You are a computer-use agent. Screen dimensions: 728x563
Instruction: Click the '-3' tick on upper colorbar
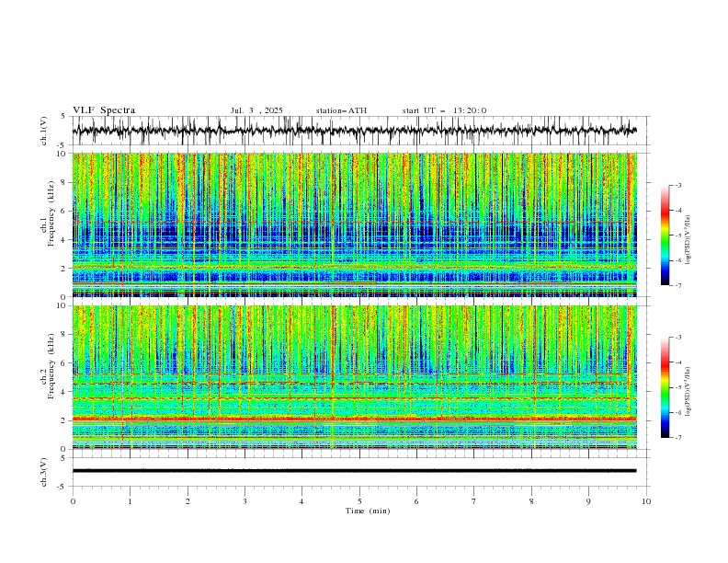click(678, 185)
